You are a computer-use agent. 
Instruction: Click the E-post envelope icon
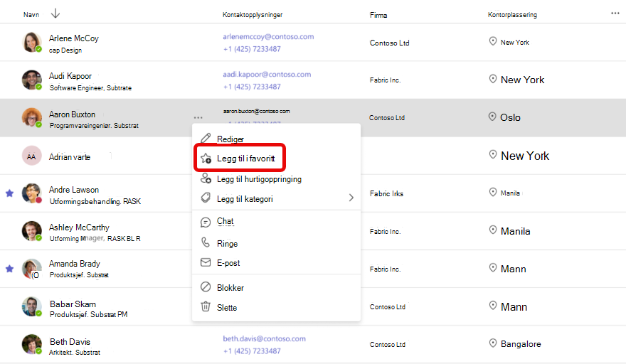click(206, 262)
